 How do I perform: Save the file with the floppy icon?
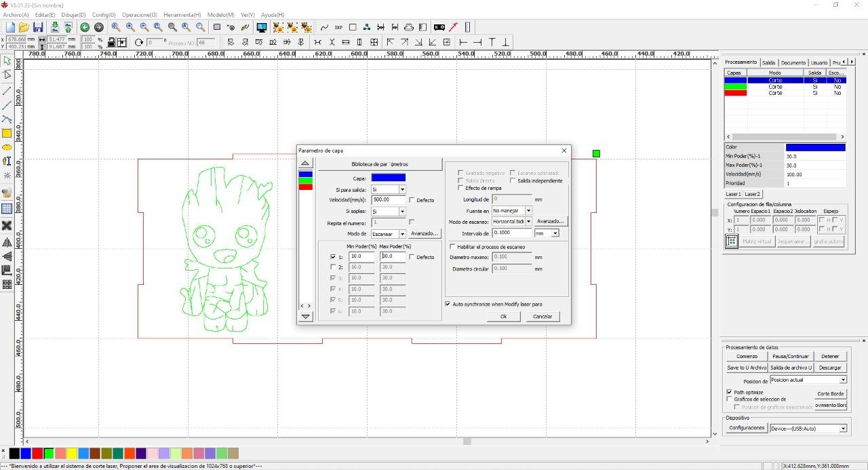coord(38,27)
